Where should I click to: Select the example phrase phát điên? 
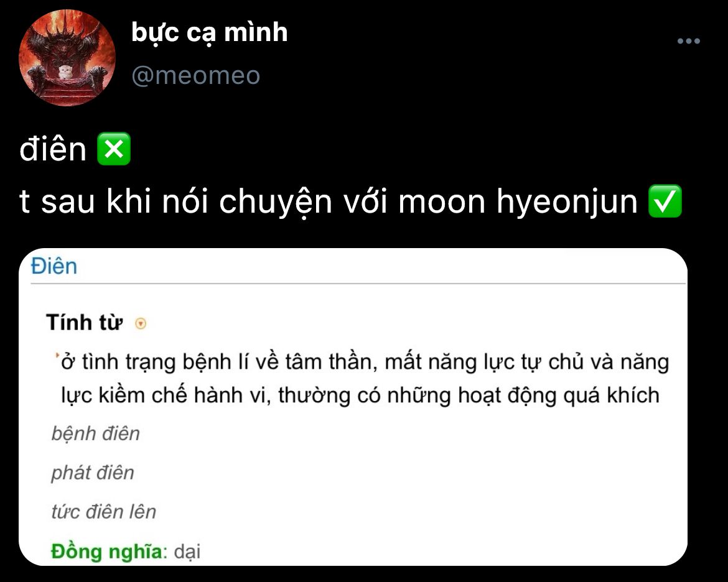click(x=92, y=473)
